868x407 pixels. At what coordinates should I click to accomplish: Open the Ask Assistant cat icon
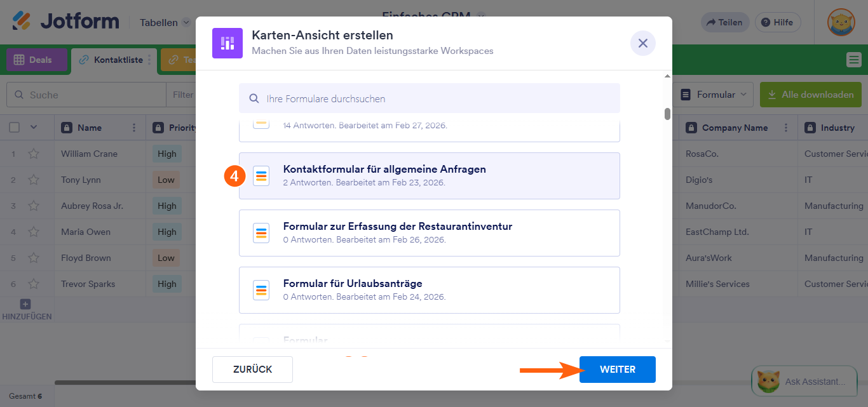tap(768, 381)
